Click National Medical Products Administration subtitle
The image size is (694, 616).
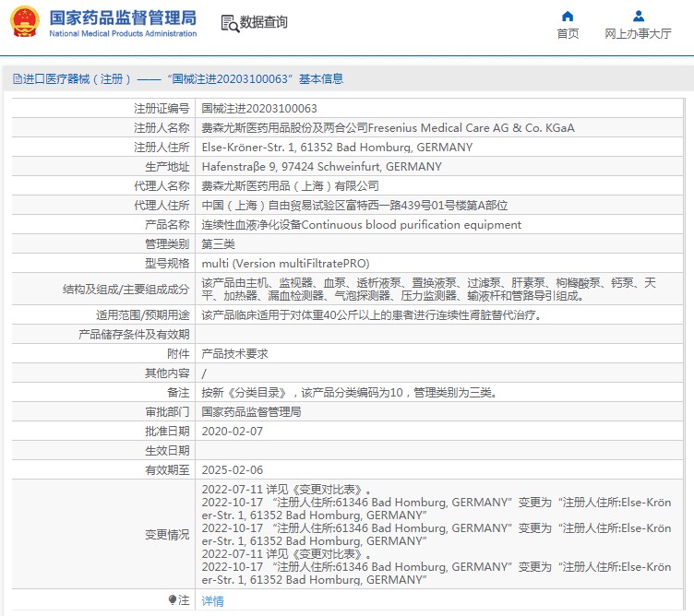coord(123,33)
